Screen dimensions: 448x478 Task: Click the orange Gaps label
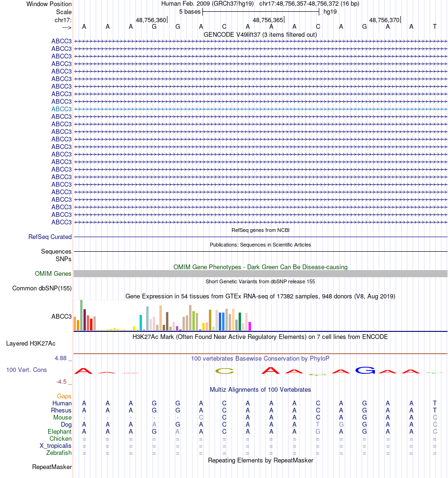pyautogui.click(x=64, y=396)
